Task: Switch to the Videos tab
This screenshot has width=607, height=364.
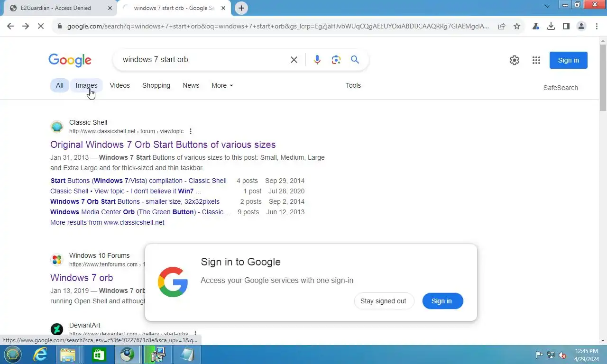Action: tap(120, 85)
